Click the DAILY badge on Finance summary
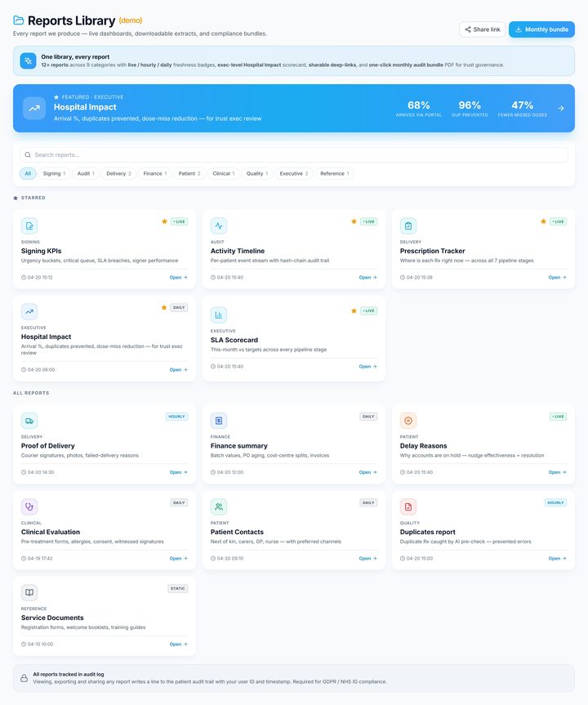The image size is (588, 705). [x=368, y=417]
